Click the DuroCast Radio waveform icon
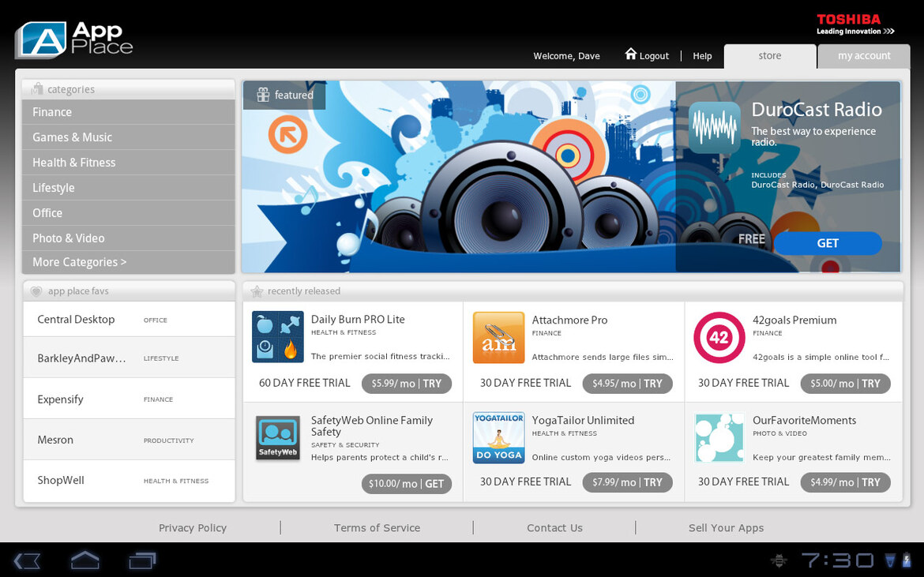 point(714,127)
